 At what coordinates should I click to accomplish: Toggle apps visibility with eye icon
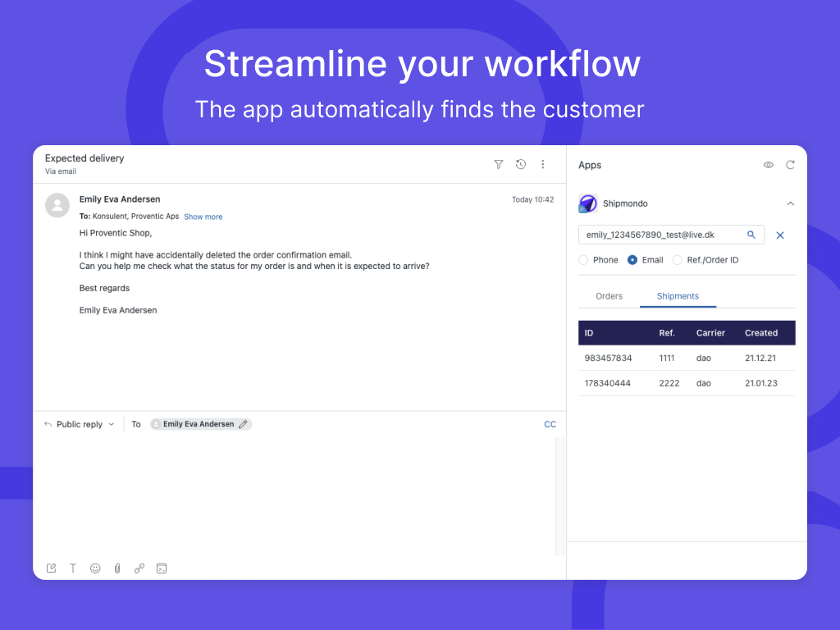tap(768, 165)
